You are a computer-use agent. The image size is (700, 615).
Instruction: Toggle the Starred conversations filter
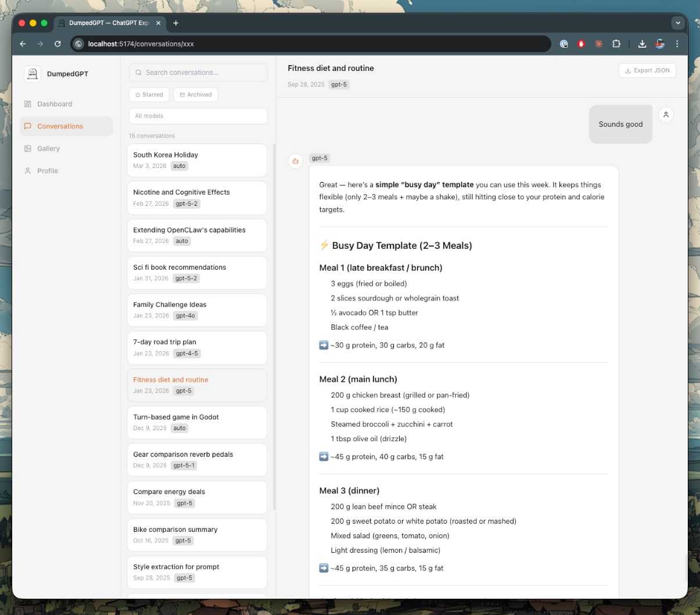(149, 95)
